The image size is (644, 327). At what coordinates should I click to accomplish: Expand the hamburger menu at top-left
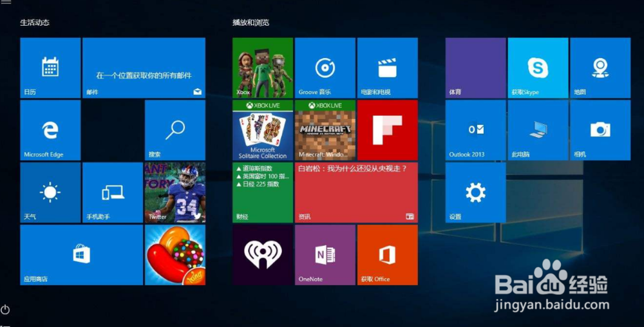pos(6,2)
